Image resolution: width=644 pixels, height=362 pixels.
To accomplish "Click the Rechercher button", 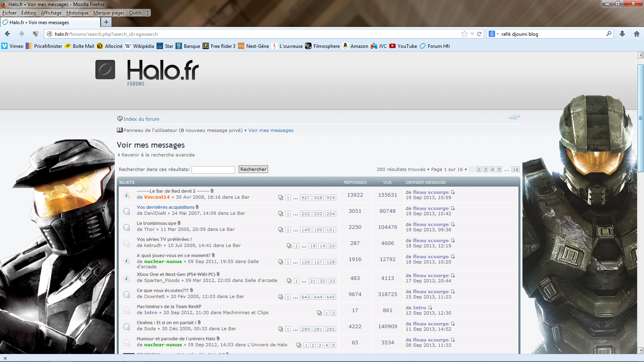I will [253, 169].
